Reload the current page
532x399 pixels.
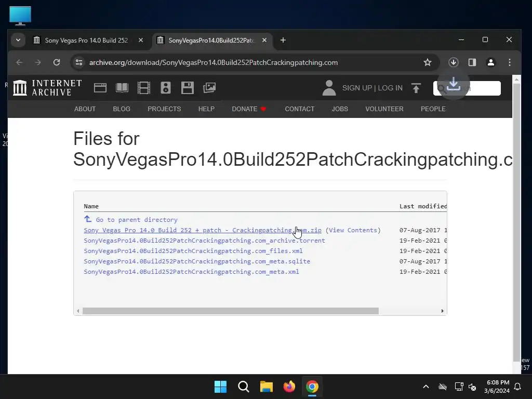point(57,62)
